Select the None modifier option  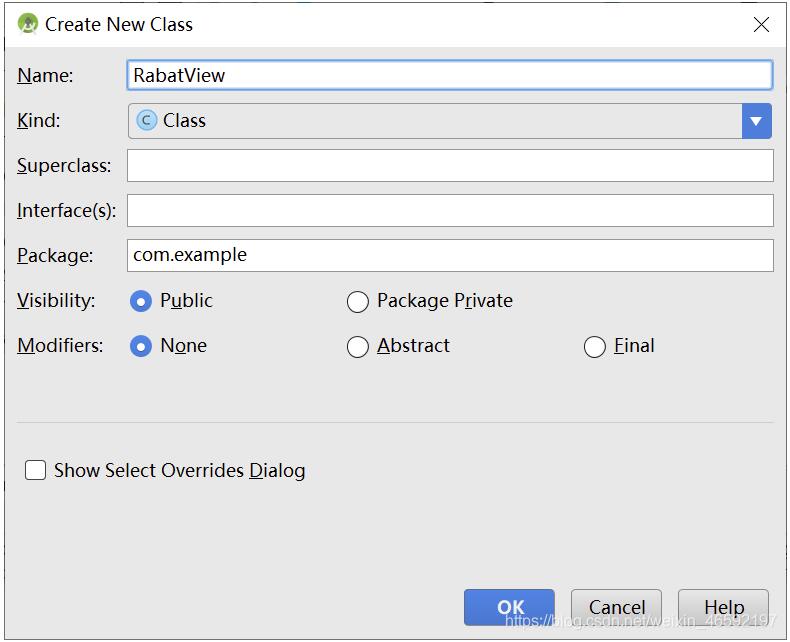click(x=142, y=346)
